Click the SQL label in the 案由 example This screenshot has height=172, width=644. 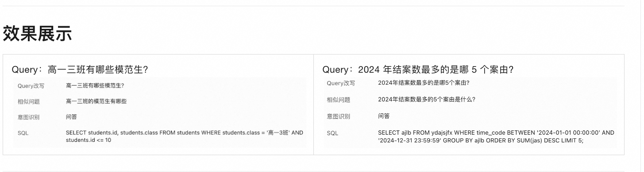point(332,133)
